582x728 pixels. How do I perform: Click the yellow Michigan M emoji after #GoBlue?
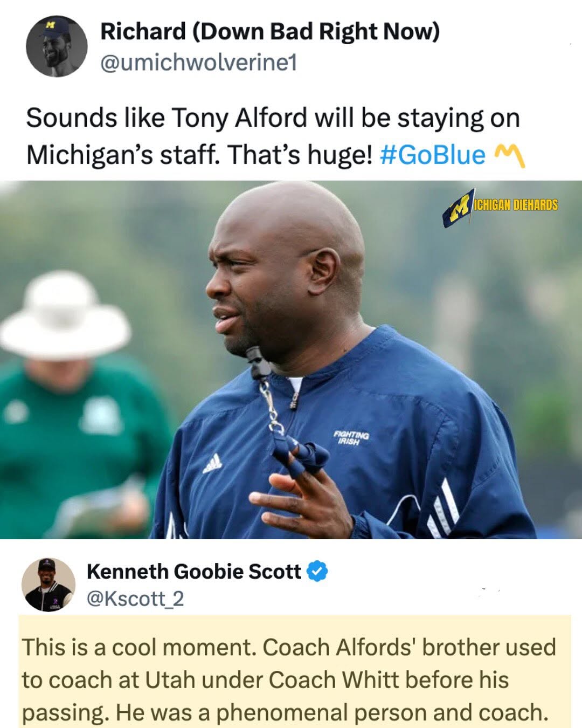click(x=509, y=156)
